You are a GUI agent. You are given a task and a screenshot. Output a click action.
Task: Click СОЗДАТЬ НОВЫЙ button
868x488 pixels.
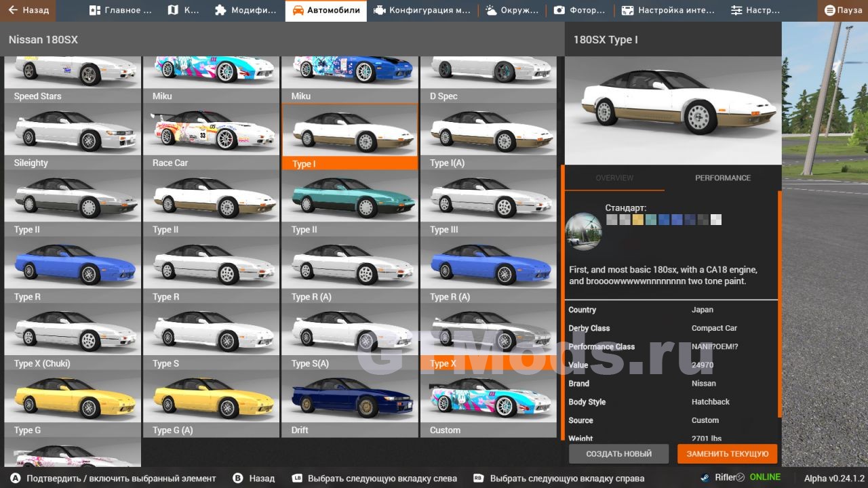point(618,453)
